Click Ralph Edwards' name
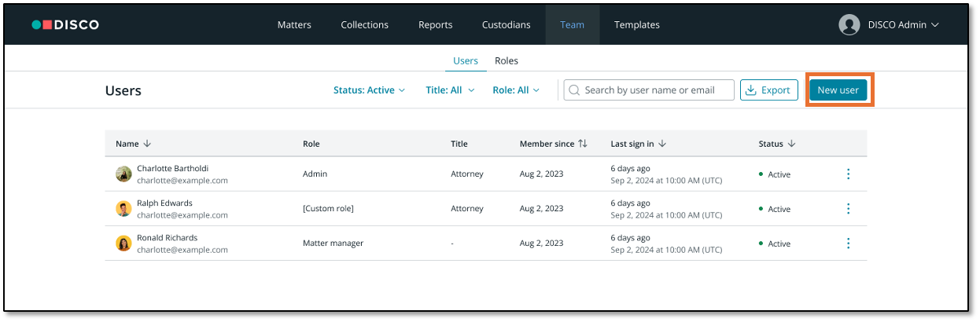 coord(164,203)
